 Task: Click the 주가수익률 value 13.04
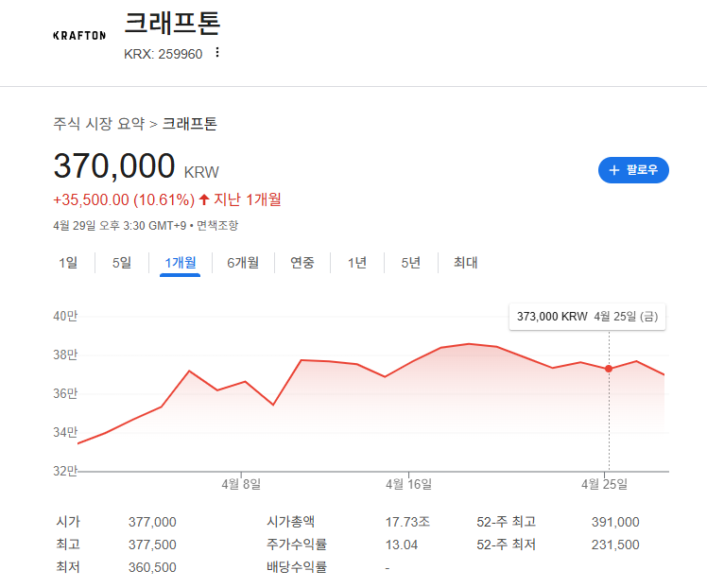(x=402, y=545)
